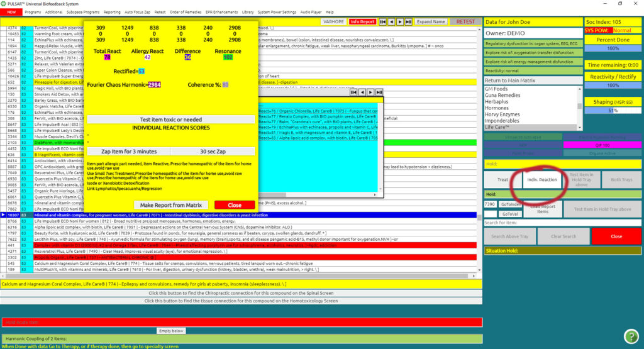Toggle the magenta QIF 100 indicator
Screen dimensions: 644x349
point(601,145)
